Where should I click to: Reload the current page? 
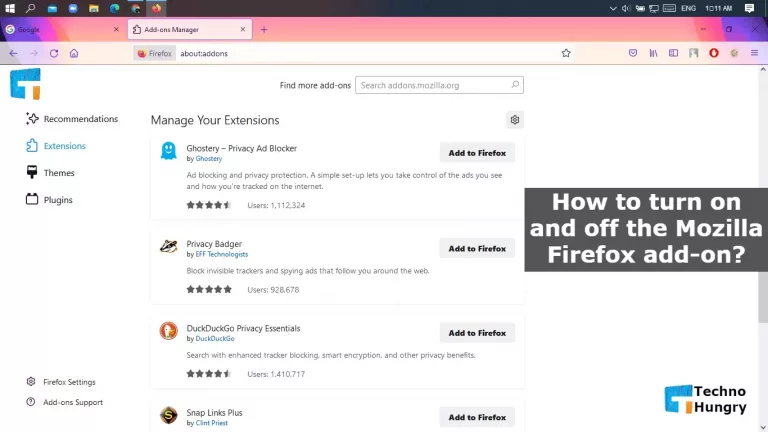click(54, 53)
